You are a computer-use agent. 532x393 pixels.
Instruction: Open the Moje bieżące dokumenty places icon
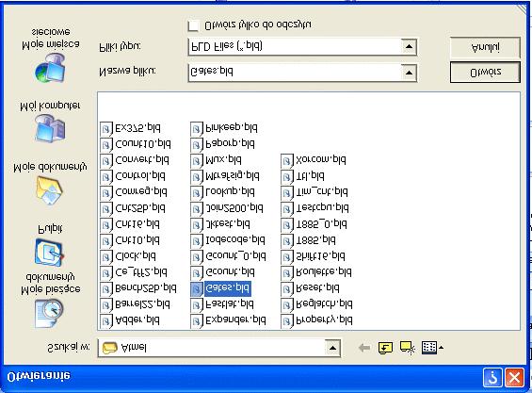pyautogui.click(x=49, y=314)
